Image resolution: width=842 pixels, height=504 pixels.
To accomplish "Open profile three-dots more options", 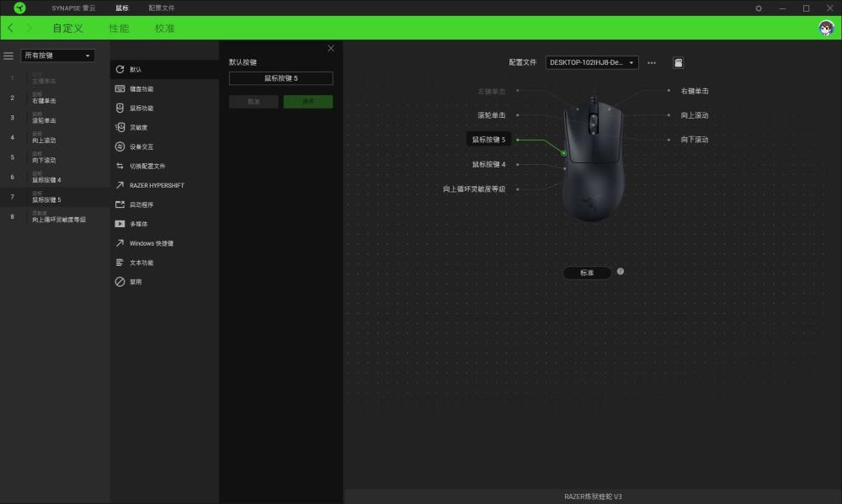I will [x=652, y=63].
